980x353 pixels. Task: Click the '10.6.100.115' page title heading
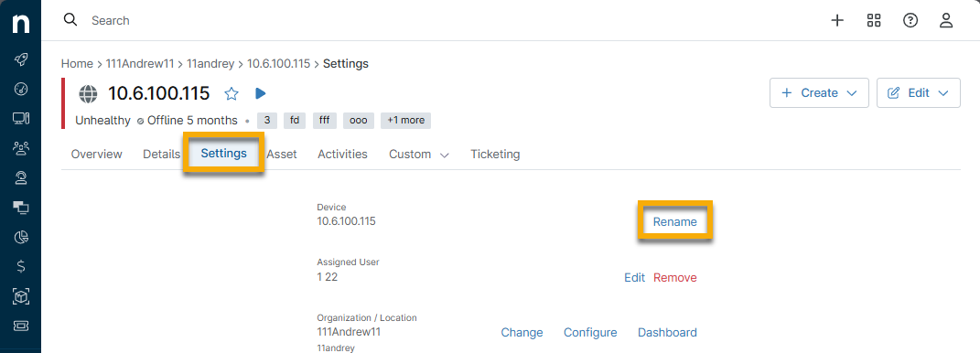click(158, 93)
